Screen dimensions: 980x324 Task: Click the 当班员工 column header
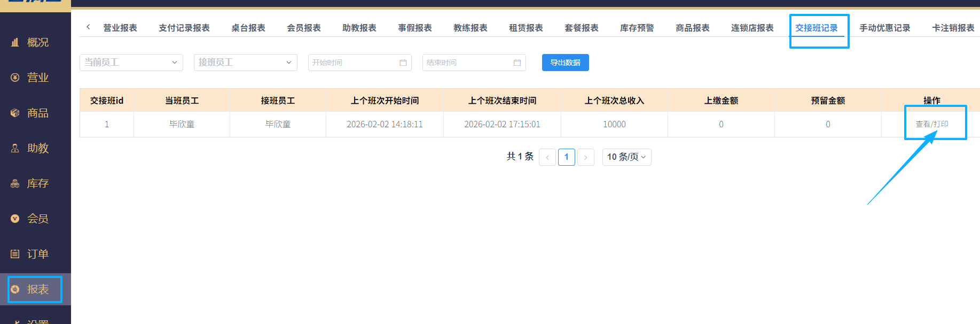click(x=182, y=101)
